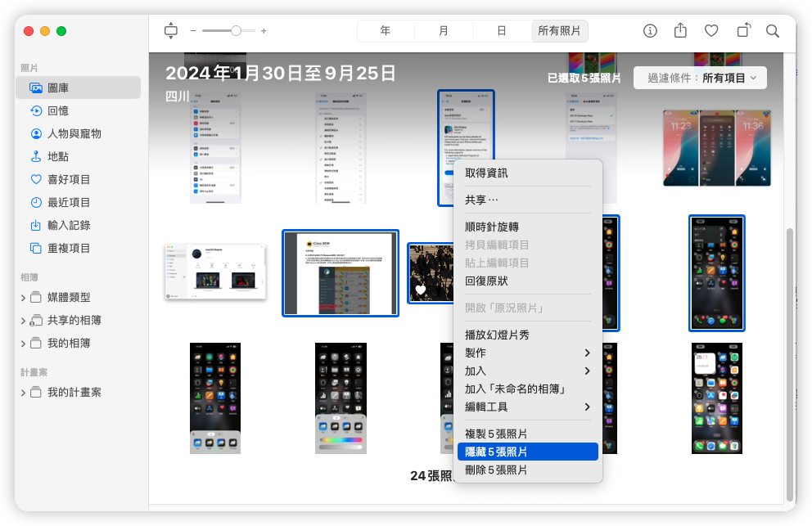Choose 順時針旋轉 in context menu

pyautogui.click(x=528, y=227)
